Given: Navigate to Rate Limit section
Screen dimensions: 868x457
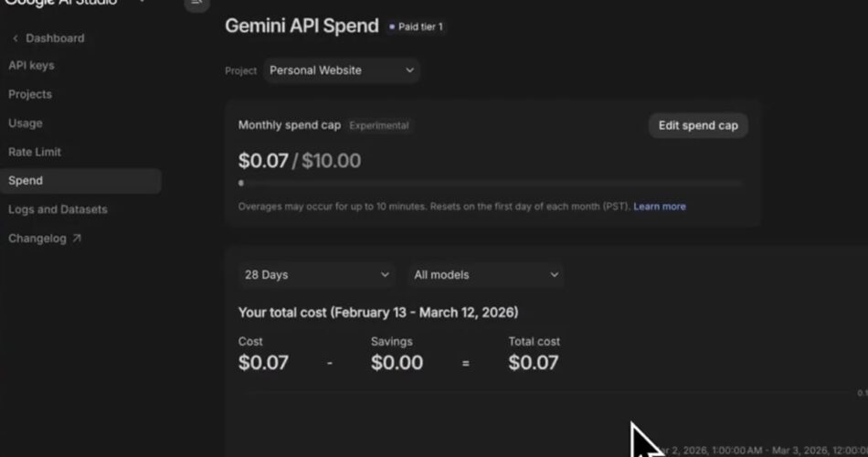Looking at the screenshot, I should tap(35, 152).
